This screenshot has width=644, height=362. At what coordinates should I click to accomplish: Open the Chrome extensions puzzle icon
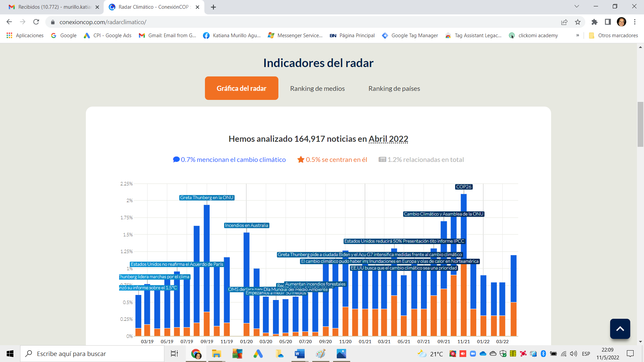coord(594,22)
